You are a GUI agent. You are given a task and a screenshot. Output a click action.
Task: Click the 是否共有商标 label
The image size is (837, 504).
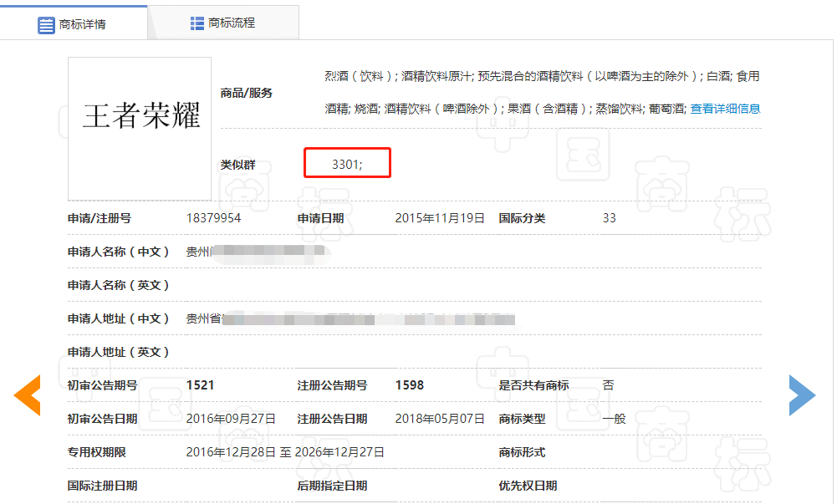click(533, 385)
